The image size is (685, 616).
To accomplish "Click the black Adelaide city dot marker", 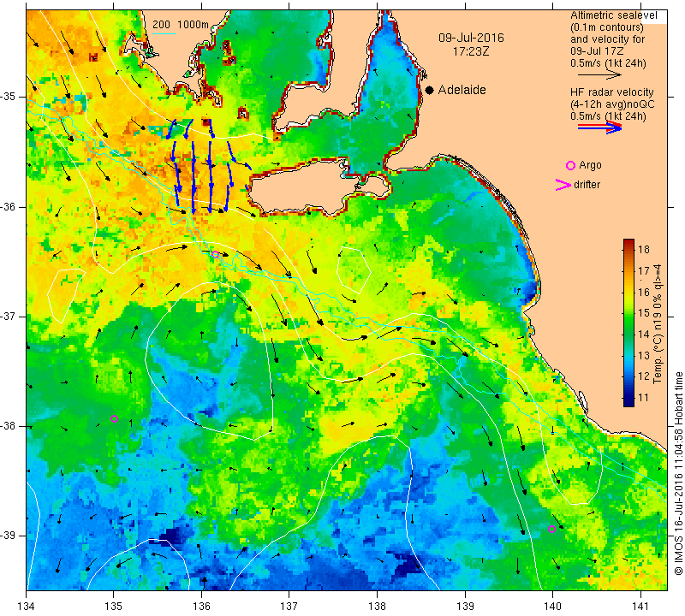I will click(x=430, y=90).
